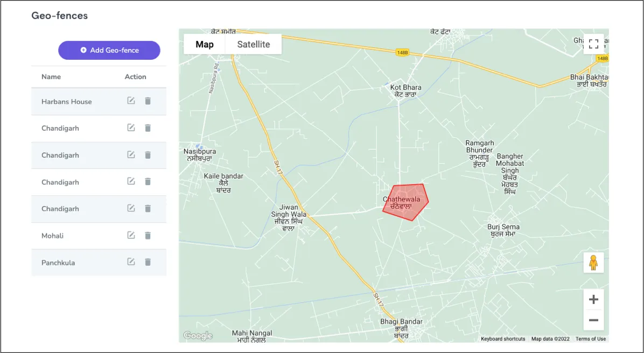The width and height of the screenshot is (644, 353).
Task: Select the Mohali geo-fence row name
Action: pos(53,236)
